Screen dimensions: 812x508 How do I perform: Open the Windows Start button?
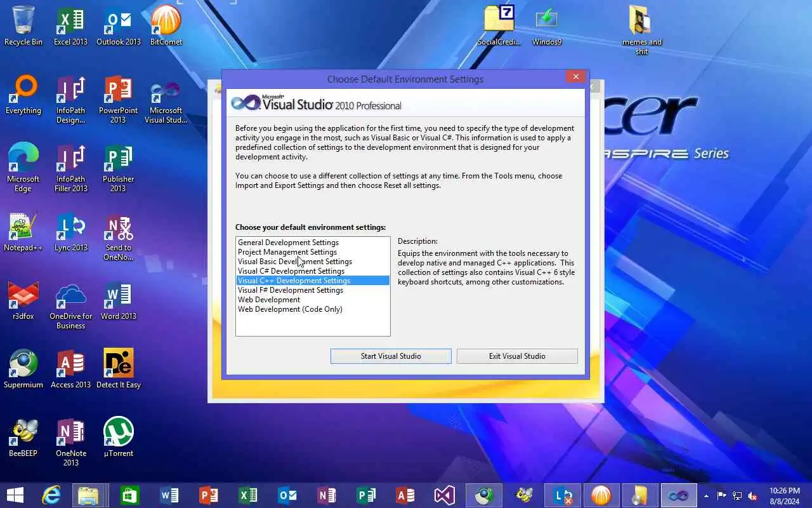point(14,495)
